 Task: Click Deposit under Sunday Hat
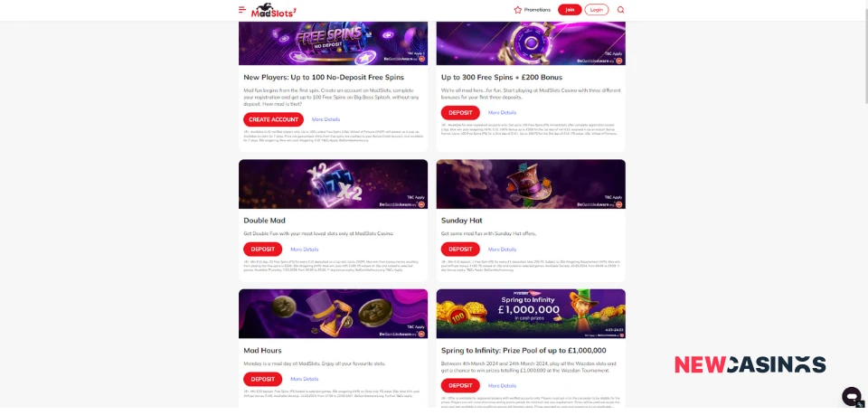[460, 249]
